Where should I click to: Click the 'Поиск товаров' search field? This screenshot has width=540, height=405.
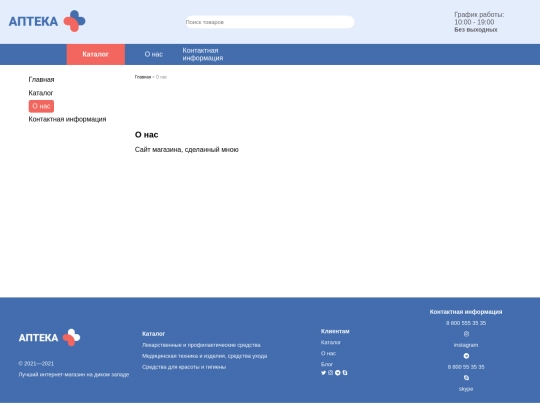pos(270,22)
